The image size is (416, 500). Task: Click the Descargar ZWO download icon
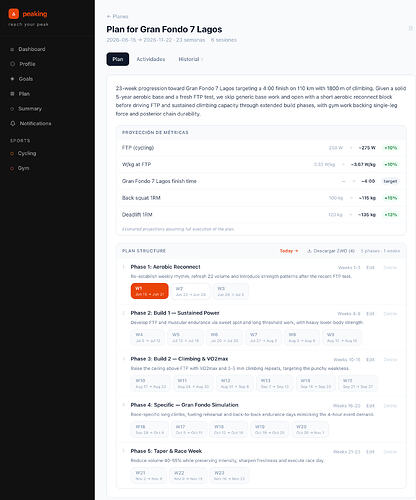click(309, 251)
